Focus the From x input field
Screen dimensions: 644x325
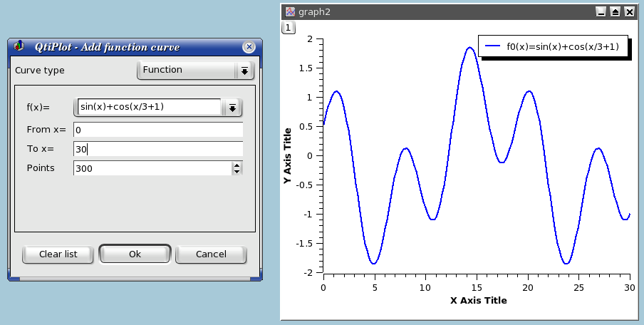pos(157,130)
